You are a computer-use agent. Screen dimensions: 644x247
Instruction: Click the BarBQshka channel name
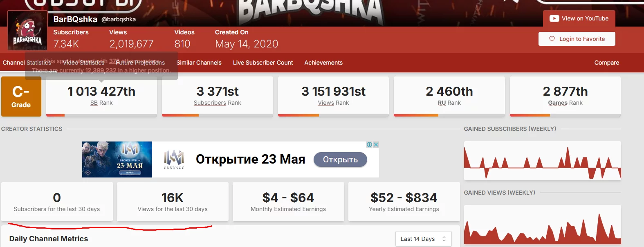click(75, 19)
